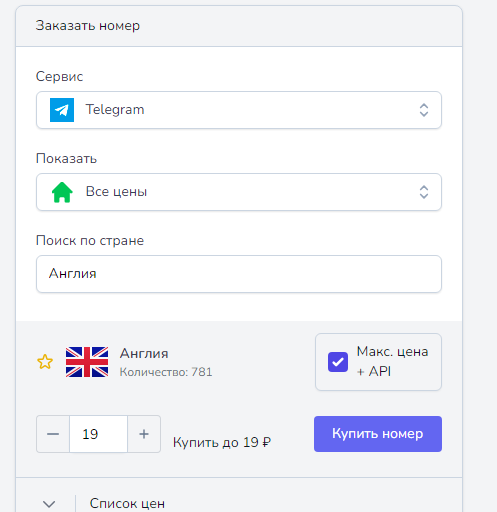The width and height of the screenshot is (497, 512).
Task: Click the England flag icon
Action: point(87,362)
